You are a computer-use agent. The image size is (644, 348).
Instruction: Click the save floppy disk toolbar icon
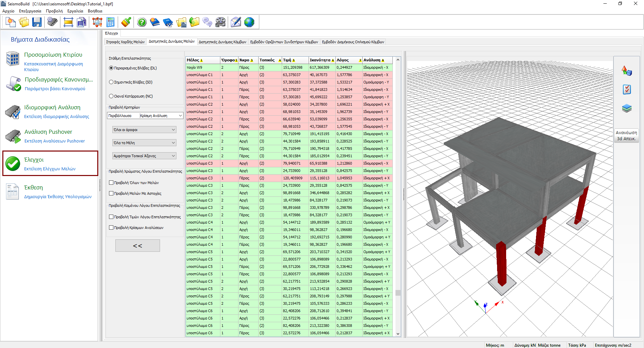pos(37,22)
